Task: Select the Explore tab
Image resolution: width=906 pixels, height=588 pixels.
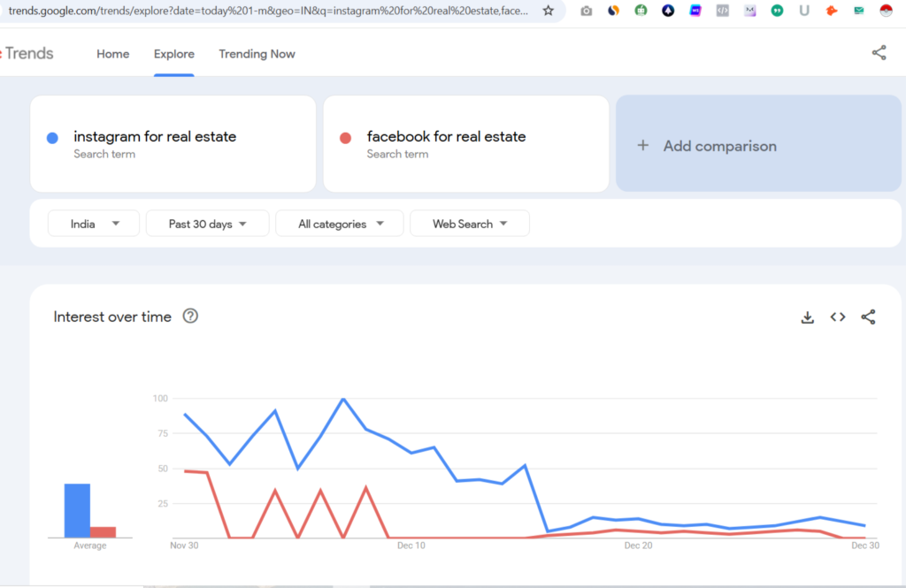Action: pos(173,54)
